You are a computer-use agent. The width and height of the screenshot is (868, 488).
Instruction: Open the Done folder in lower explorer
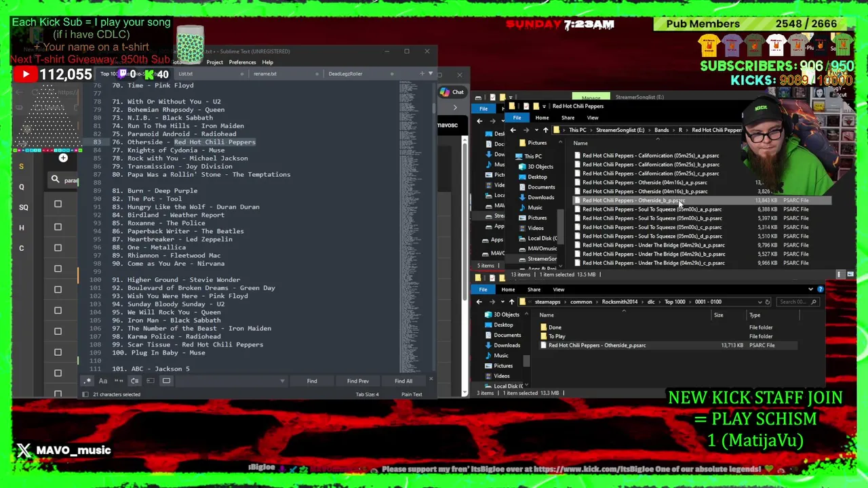click(x=555, y=327)
